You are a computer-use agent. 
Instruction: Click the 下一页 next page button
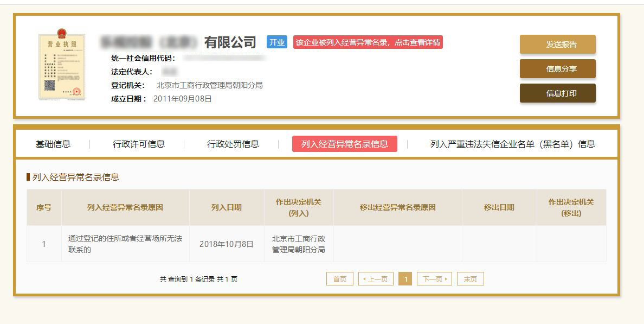434,279
